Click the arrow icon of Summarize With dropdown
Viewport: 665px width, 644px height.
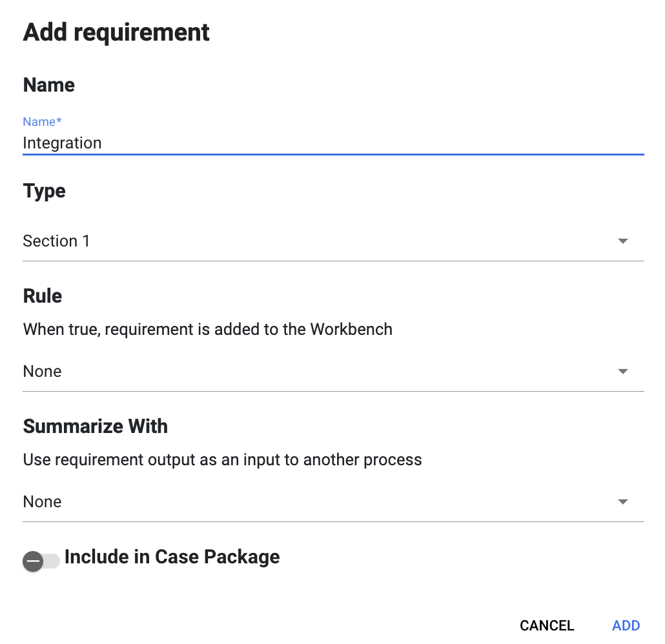click(x=622, y=502)
